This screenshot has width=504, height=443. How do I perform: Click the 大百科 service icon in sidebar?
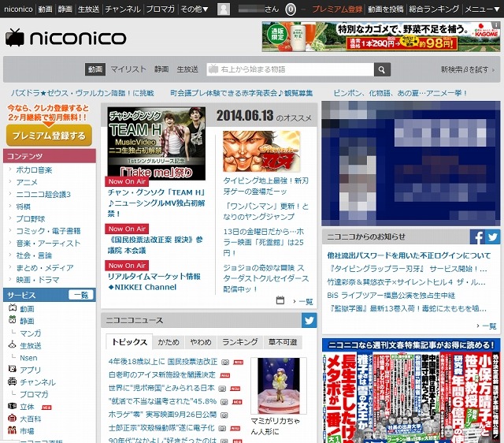coord(13,419)
